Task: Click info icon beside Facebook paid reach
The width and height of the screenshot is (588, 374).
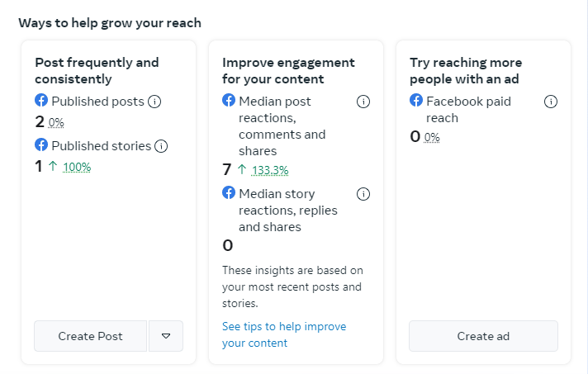Action: 551,102
